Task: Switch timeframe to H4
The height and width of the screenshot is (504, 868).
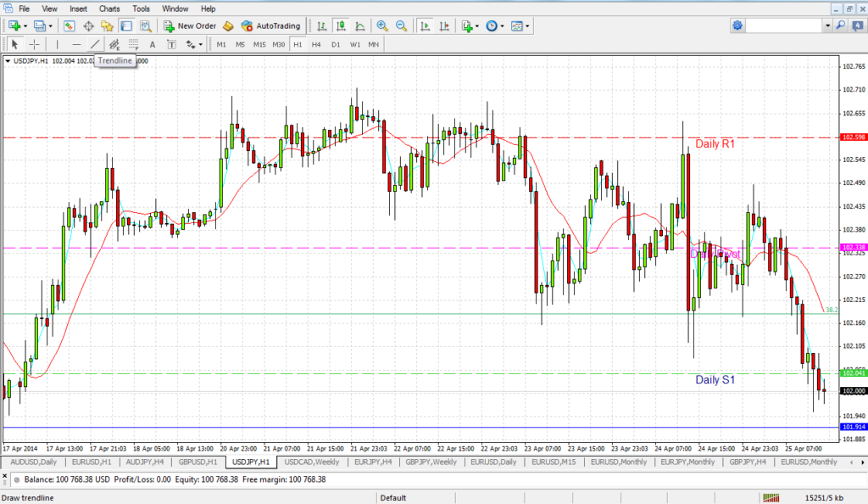Action: tap(316, 44)
